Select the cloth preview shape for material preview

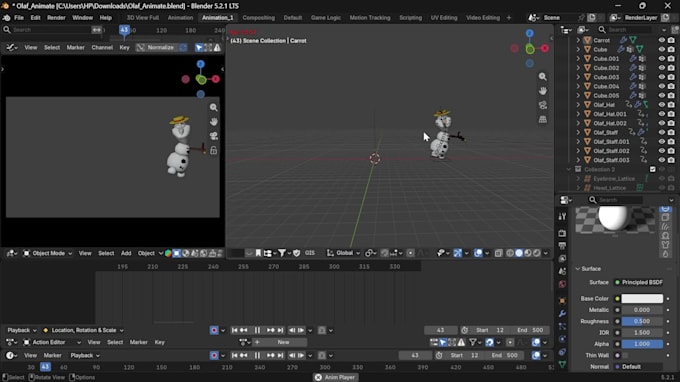[x=665, y=245]
